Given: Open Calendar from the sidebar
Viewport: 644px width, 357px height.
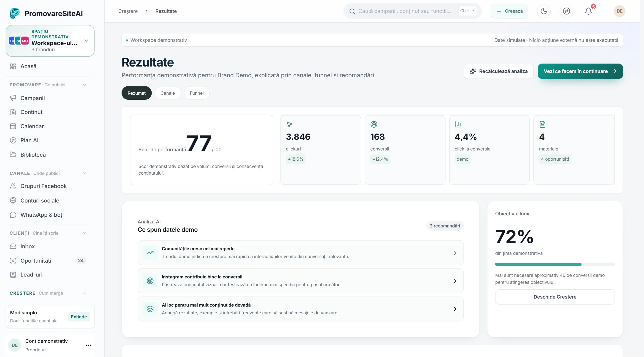Looking at the screenshot, I should click(48, 126).
